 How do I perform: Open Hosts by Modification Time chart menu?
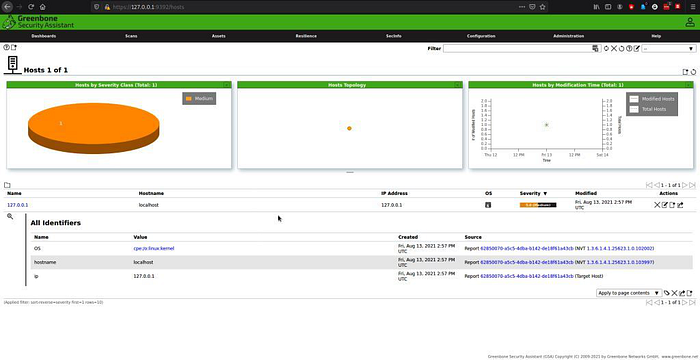(x=688, y=84)
